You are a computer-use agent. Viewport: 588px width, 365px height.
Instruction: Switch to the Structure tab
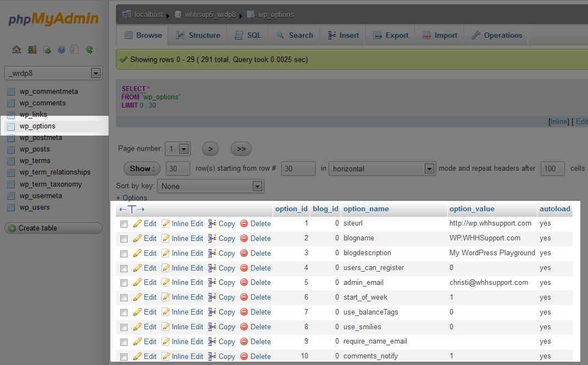click(197, 35)
